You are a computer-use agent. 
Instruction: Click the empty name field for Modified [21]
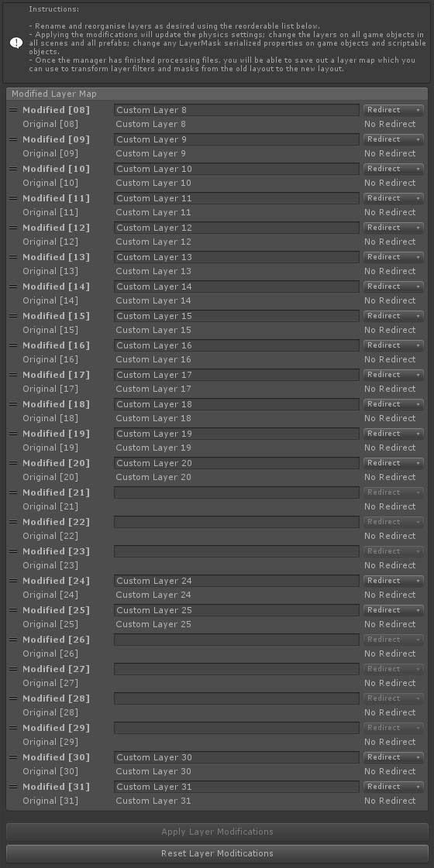coord(236,492)
